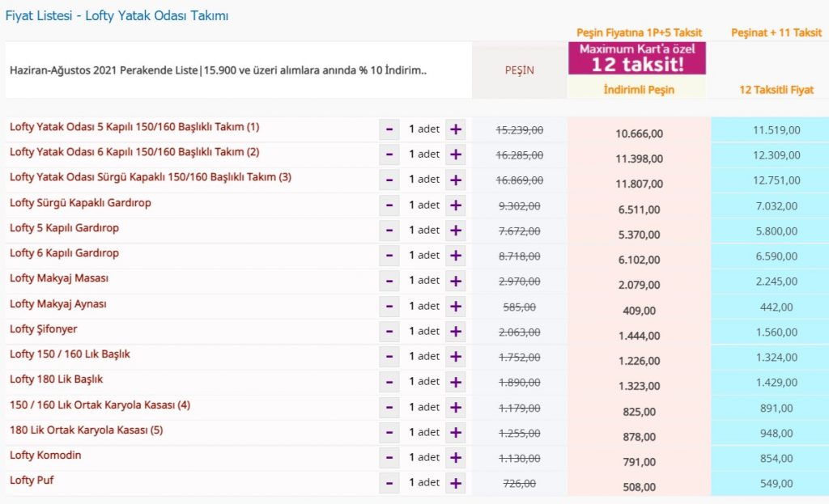Add one more Lofty Makyaj Masası
The height and width of the screenshot is (504, 829).
(455, 281)
